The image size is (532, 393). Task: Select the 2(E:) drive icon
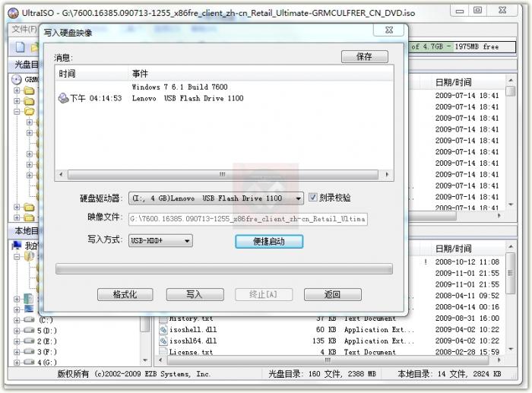(30, 341)
